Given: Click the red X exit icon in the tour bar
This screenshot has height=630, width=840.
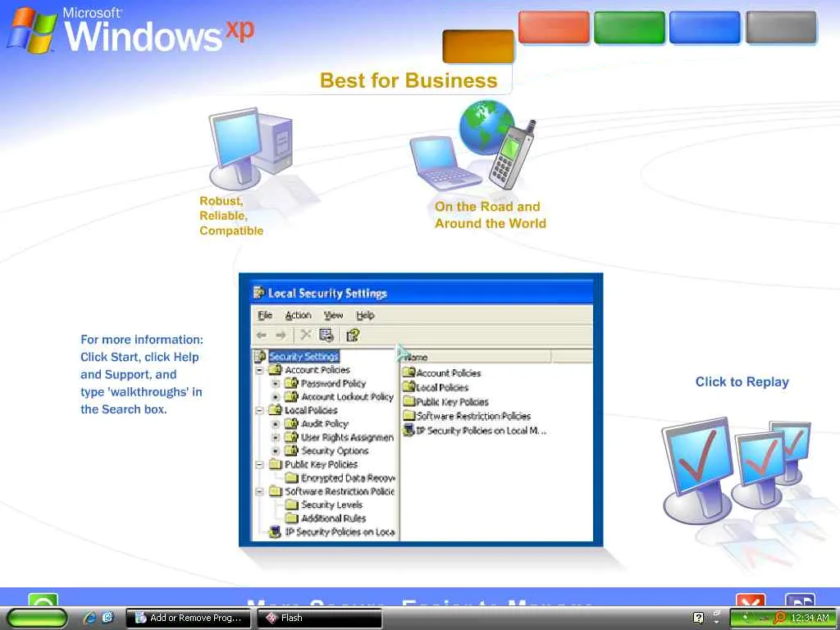Looking at the screenshot, I should (750, 600).
